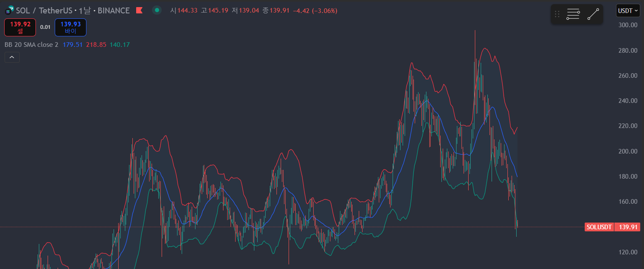This screenshot has width=644, height=269.
Task: Grab the floating toolbar's dotted handle
Action: pyautogui.click(x=557, y=15)
